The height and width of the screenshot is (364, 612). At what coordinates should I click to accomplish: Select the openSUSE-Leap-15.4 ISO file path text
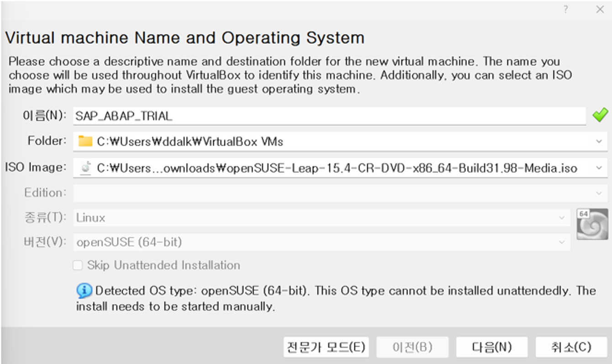point(337,168)
